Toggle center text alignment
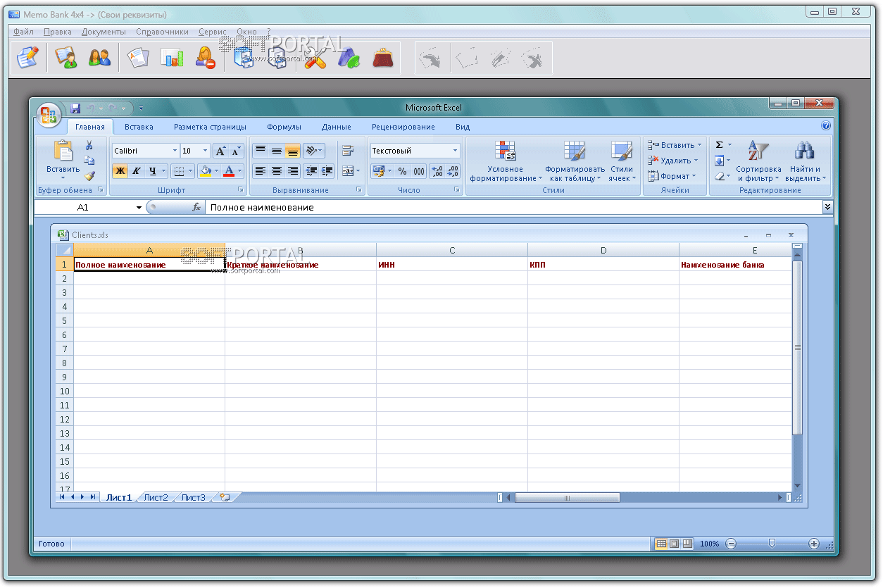The image size is (883, 588). [x=277, y=171]
